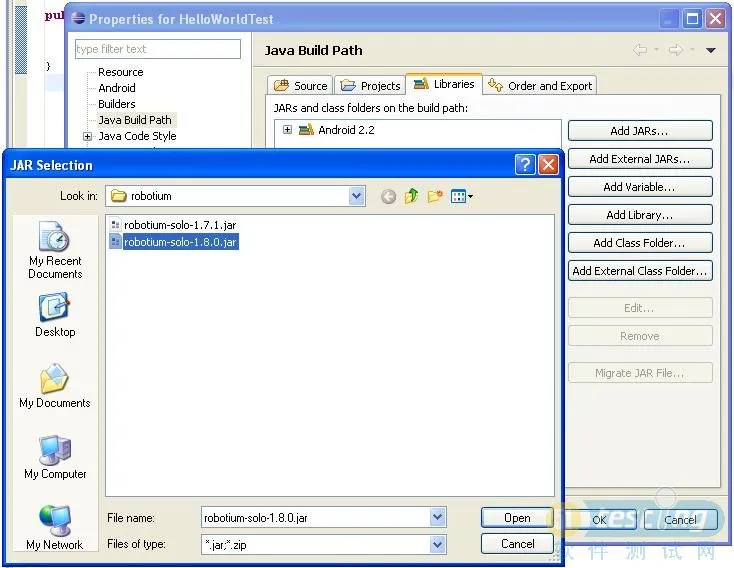Expand the Look in folder dropdown
734x568 pixels.
pos(357,197)
